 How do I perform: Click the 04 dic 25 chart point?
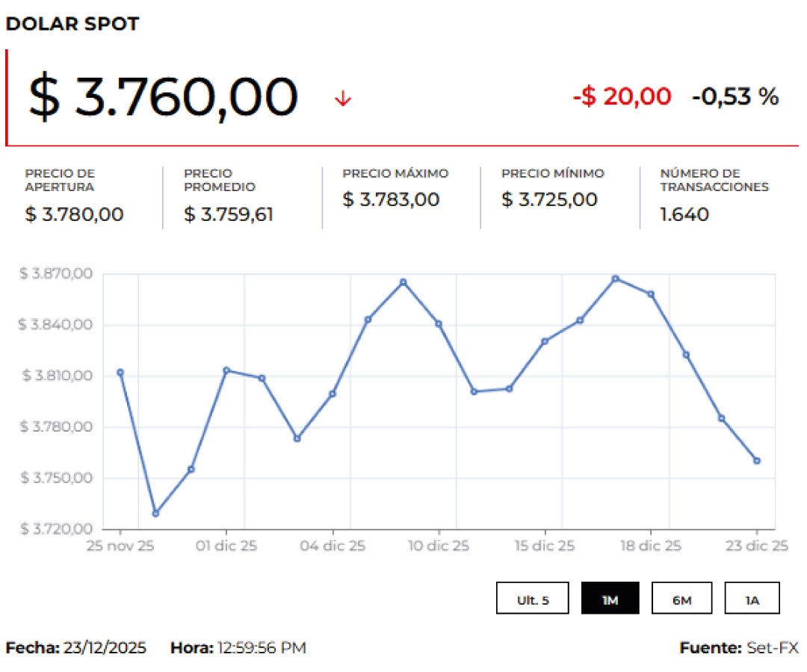point(333,393)
